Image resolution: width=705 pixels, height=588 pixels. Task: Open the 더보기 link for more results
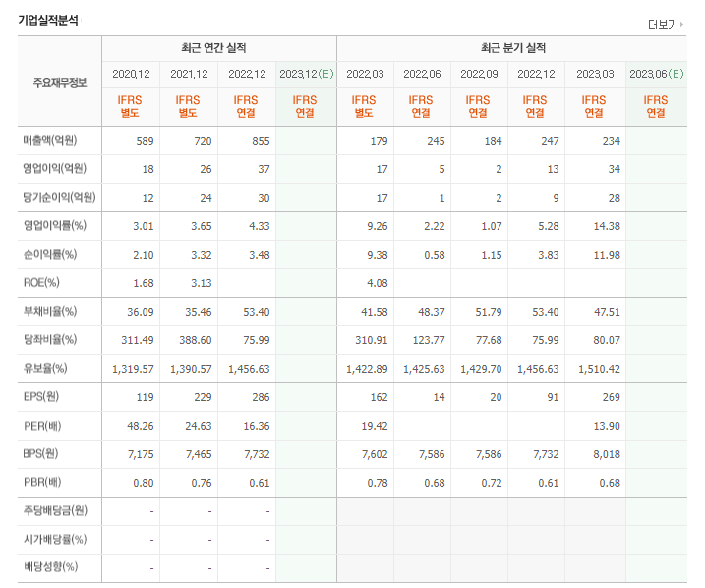click(666, 25)
